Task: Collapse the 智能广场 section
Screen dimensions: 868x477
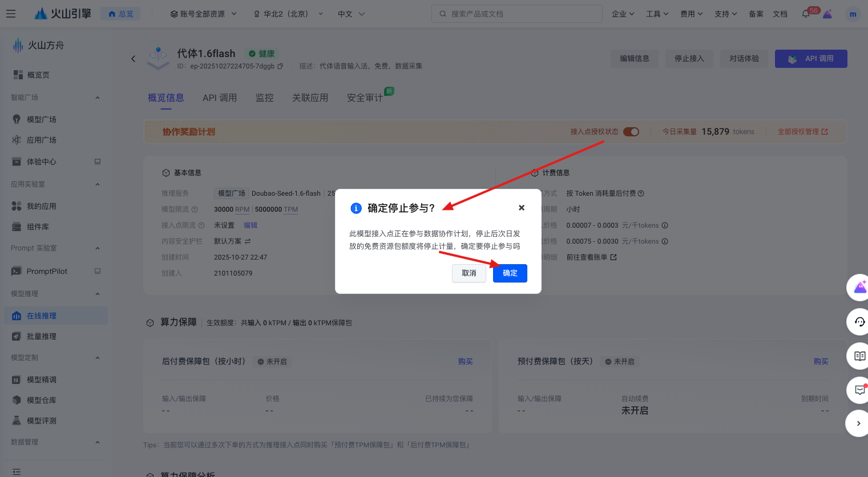Action: [x=98, y=98]
